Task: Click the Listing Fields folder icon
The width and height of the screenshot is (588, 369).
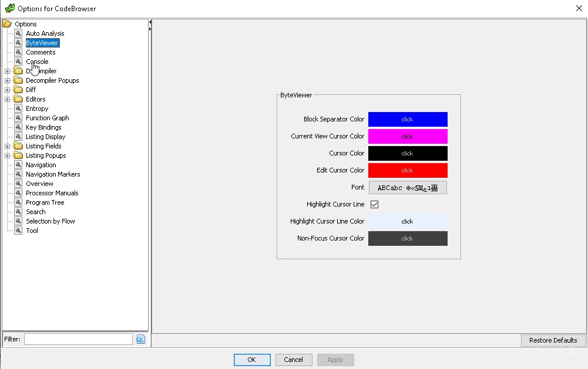Action: click(18, 145)
